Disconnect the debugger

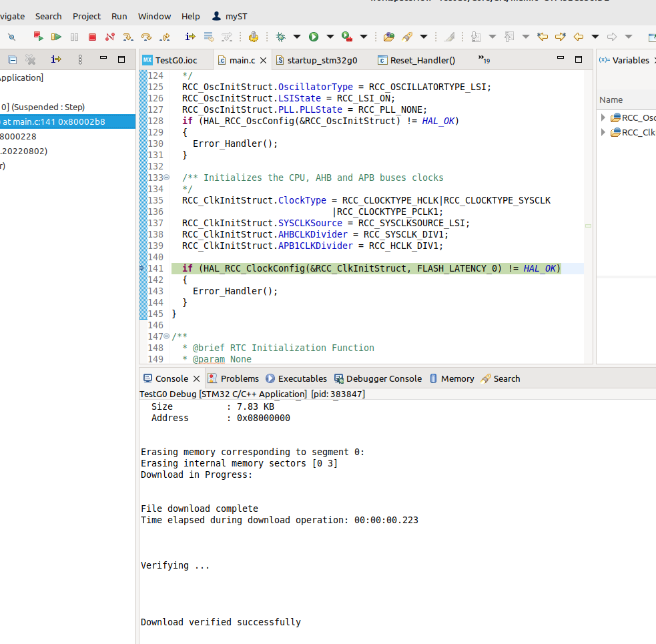tap(109, 37)
